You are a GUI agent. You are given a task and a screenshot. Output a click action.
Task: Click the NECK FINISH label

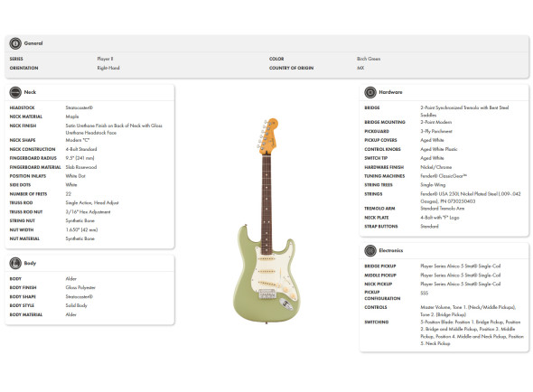[23, 126]
